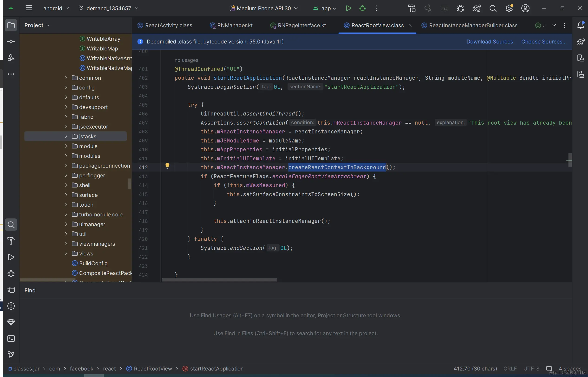Click the Search Everywhere magnifier in the toolbar
Screen dimensions: 588x377
pyautogui.click(x=493, y=8)
